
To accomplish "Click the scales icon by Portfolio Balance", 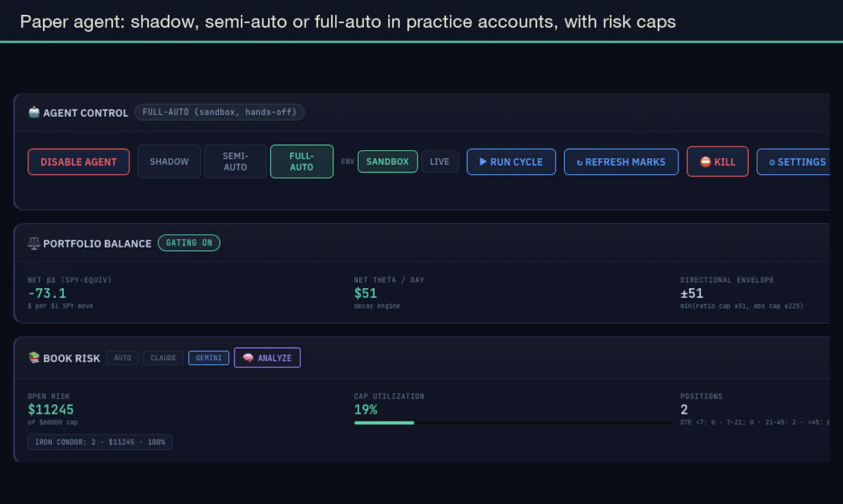I will click(34, 243).
